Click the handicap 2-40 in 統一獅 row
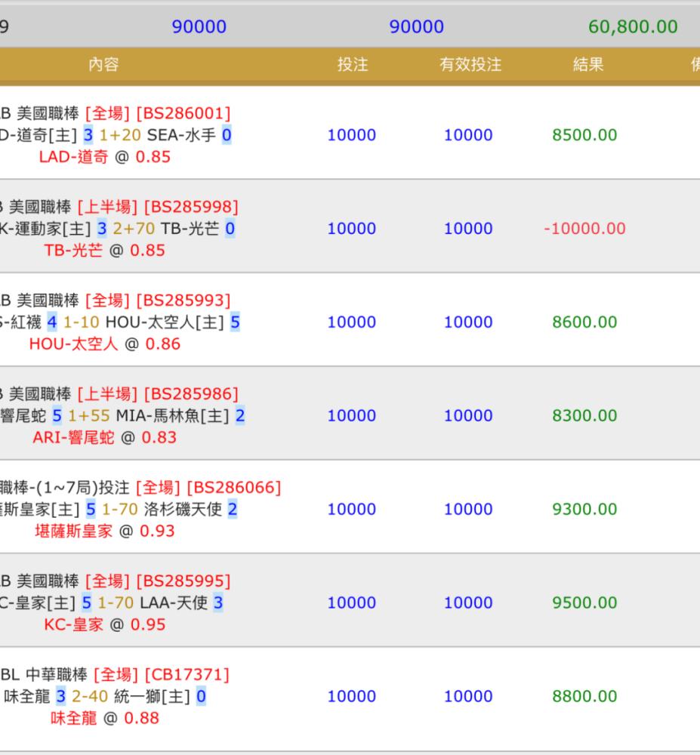Image resolution: width=700 pixels, height=755 pixels. [x=90, y=696]
